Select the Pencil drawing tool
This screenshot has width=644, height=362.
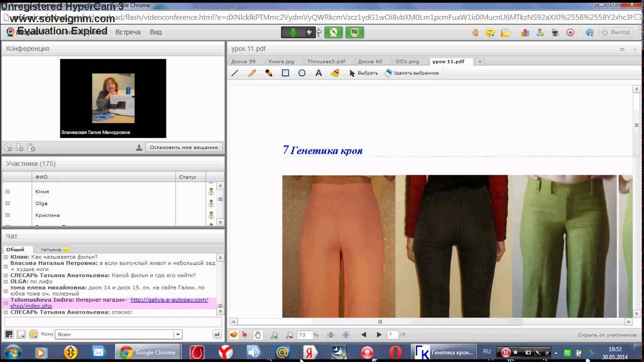(252, 73)
